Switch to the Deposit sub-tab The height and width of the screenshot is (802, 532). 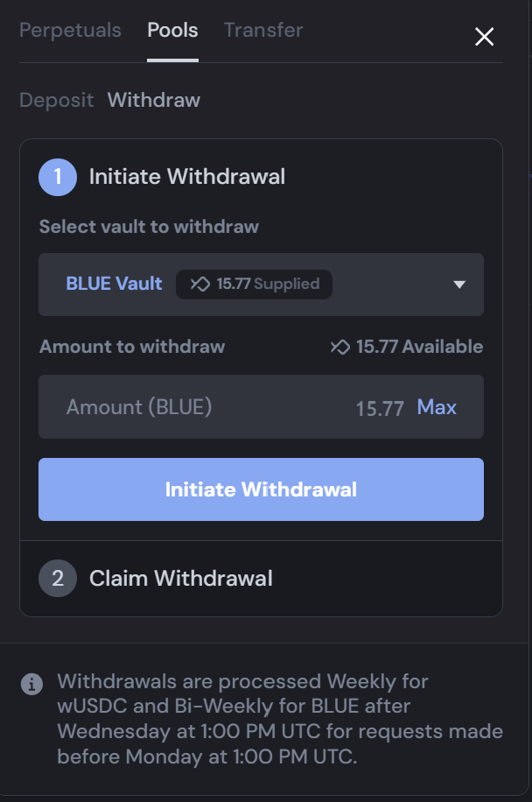[x=56, y=100]
